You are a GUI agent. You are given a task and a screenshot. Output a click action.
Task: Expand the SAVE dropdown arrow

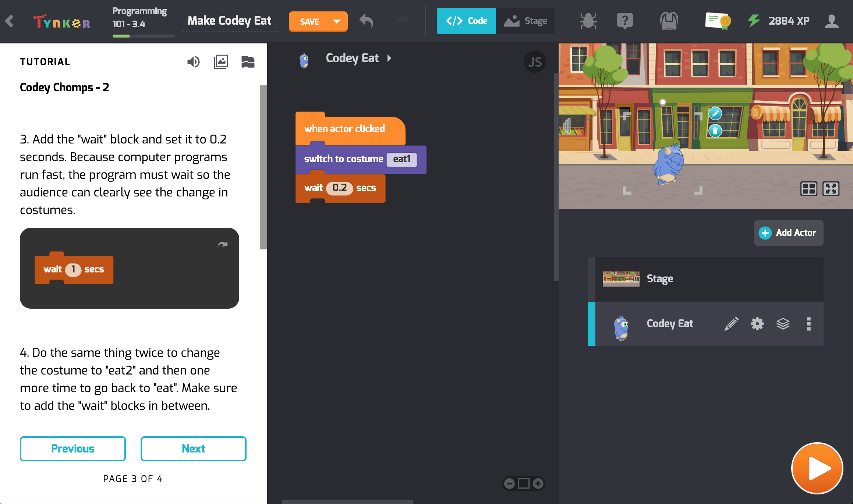pos(336,21)
